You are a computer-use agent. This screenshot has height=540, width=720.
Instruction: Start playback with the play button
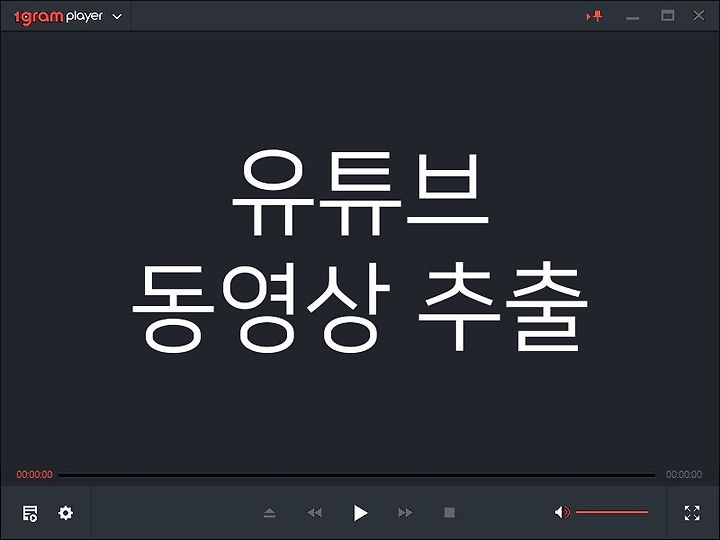[x=360, y=513]
